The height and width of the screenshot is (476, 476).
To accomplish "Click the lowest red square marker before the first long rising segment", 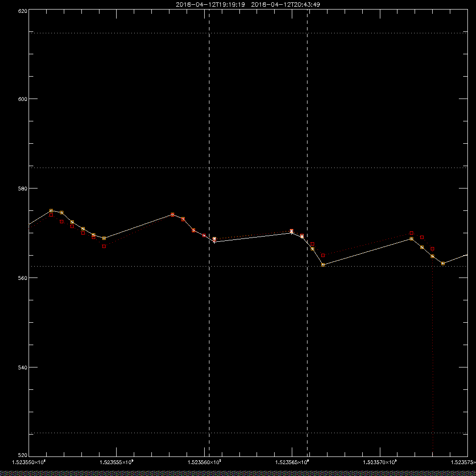I will tap(104, 246).
